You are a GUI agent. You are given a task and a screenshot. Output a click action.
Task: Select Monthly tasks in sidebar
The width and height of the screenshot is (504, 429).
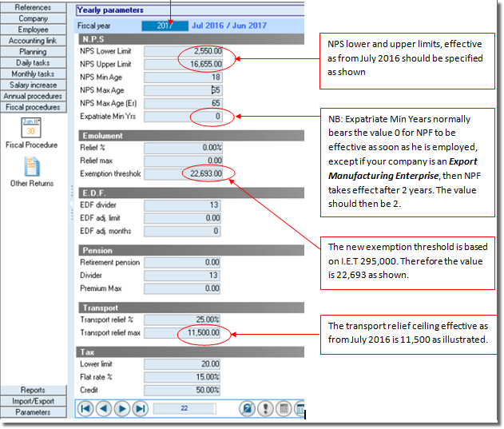[33, 73]
